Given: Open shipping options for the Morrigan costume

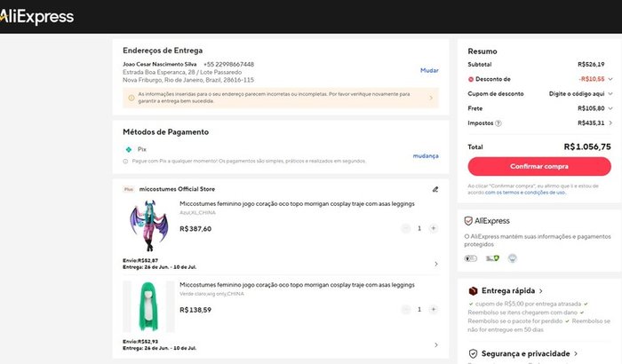Looking at the screenshot, I should coord(435,264).
